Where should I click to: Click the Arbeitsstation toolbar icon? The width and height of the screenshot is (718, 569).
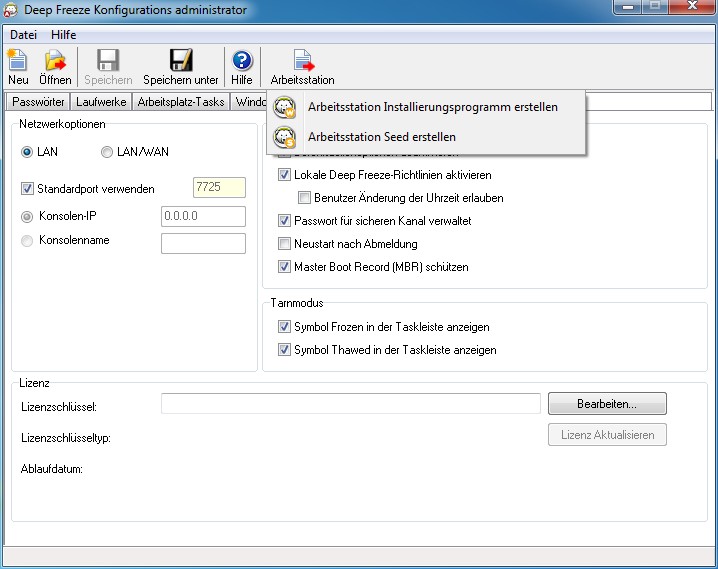(303, 60)
